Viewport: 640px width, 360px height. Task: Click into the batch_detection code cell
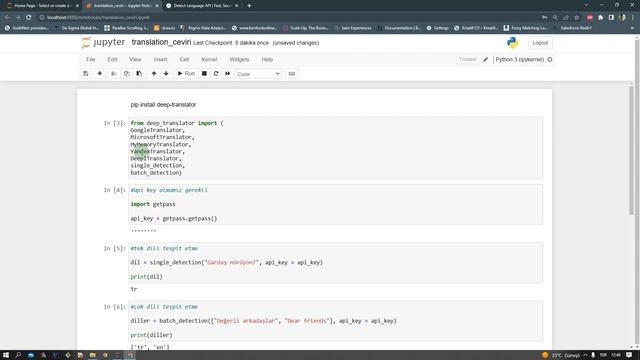pyautogui.click(x=336, y=321)
